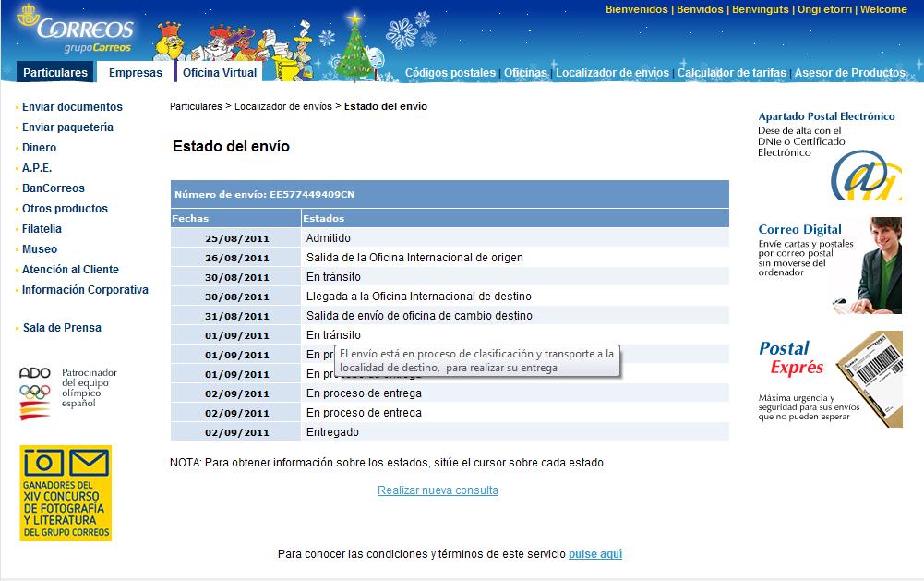Screen dimensions: 924x581
Task: Click Salida de envío de oficina de cambio destino
Action: pos(419,316)
